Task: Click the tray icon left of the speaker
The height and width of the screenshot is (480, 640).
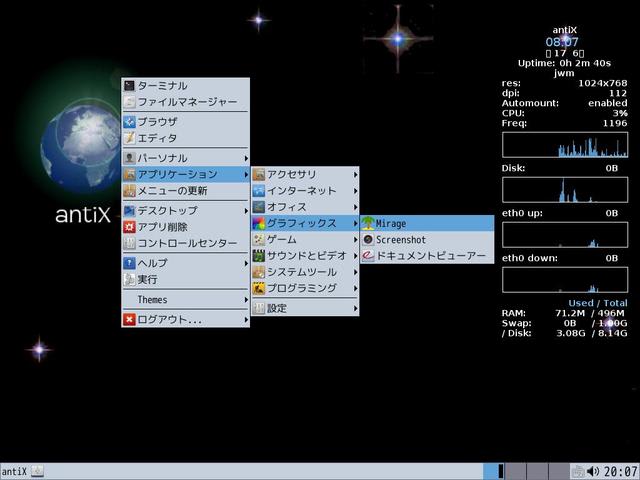Action: 578,471
